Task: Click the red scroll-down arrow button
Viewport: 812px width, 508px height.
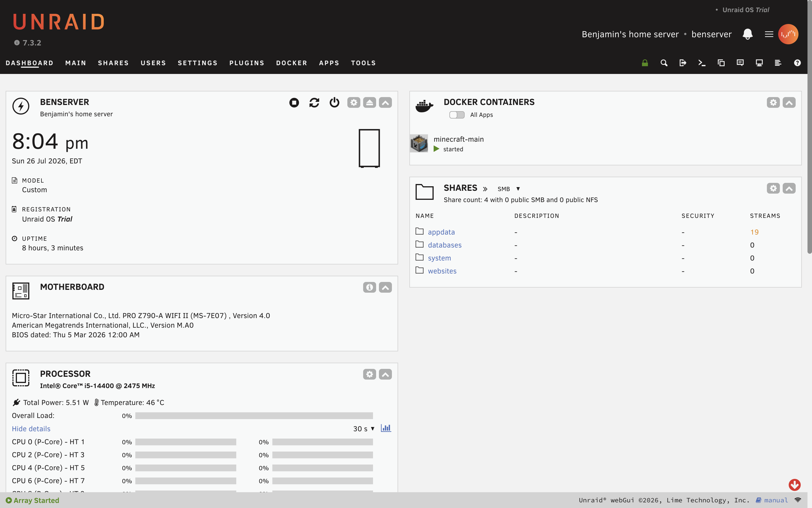Action: 794,485
